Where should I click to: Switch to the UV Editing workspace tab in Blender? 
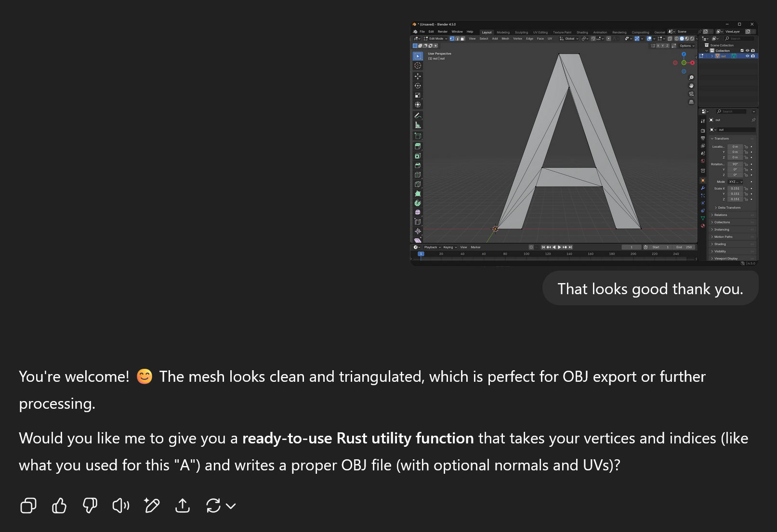pyautogui.click(x=540, y=32)
